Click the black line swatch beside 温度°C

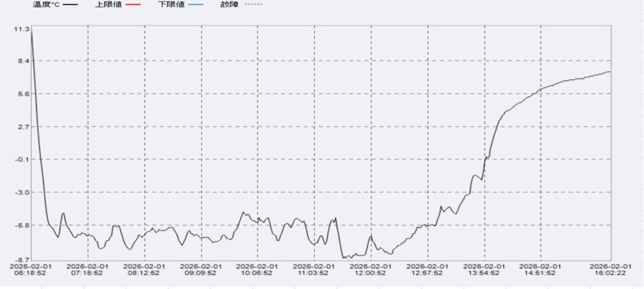tap(70, 4)
